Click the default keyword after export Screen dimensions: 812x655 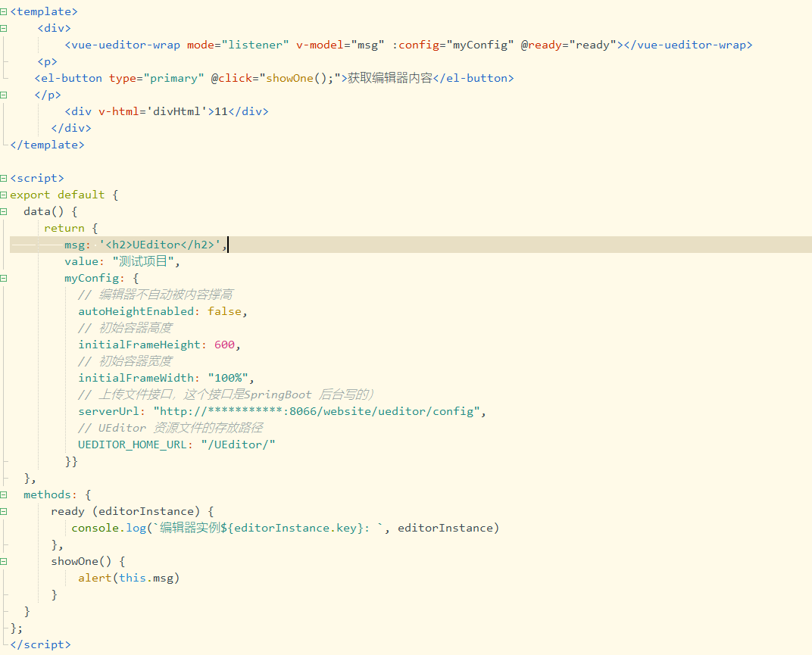point(81,195)
